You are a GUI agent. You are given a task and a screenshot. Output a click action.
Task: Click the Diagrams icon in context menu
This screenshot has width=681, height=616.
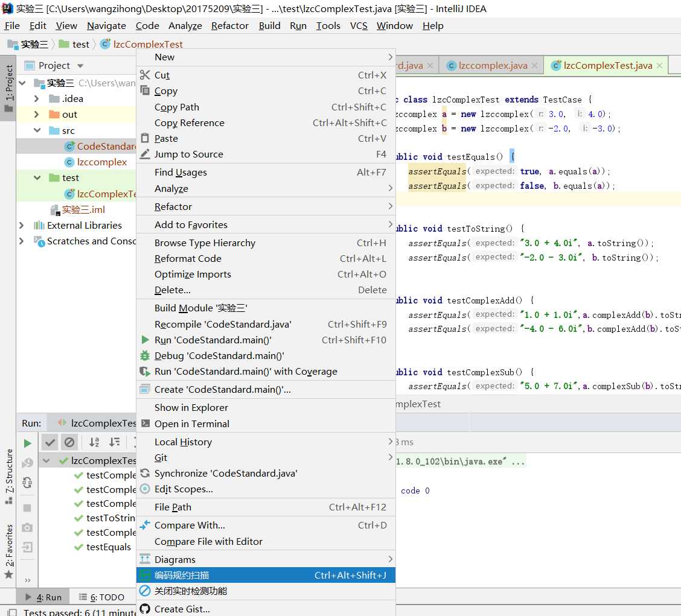(145, 559)
